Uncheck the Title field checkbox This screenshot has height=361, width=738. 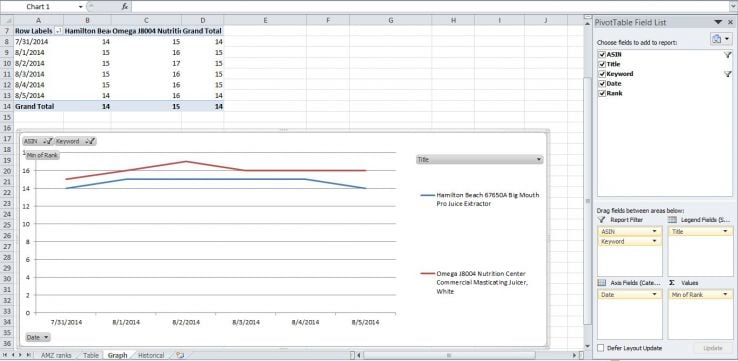coord(602,64)
